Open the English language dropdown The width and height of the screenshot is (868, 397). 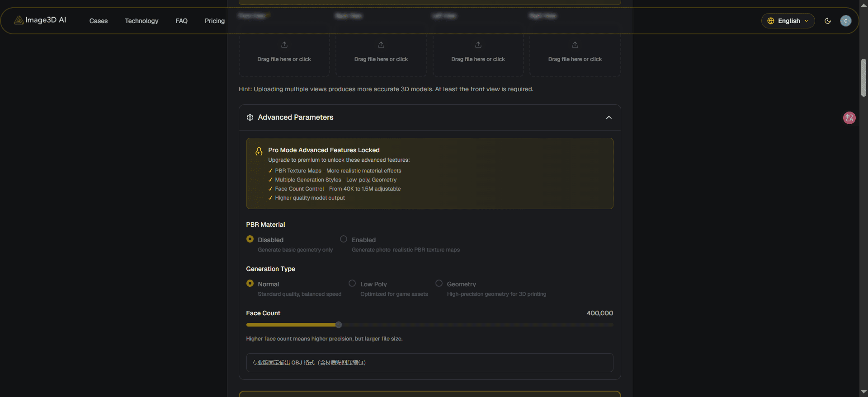click(x=788, y=21)
